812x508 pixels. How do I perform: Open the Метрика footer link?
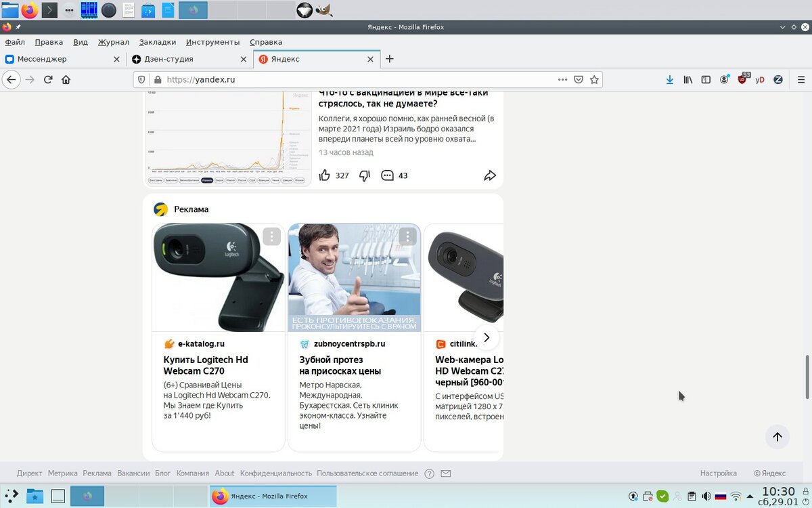[62, 473]
